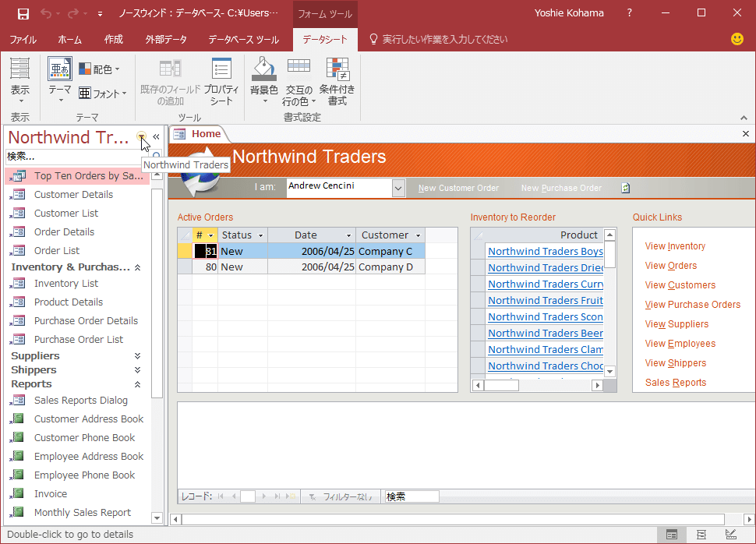Click the Save icon in the title bar
Screen dimensions: 756x544
pyautogui.click(x=23, y=13)
